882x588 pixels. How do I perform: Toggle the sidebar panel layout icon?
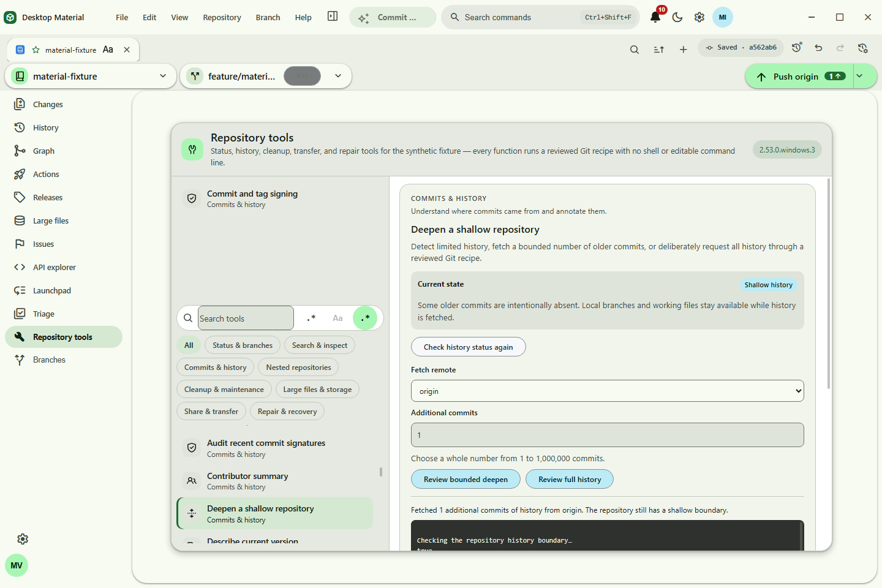point(333,17)
